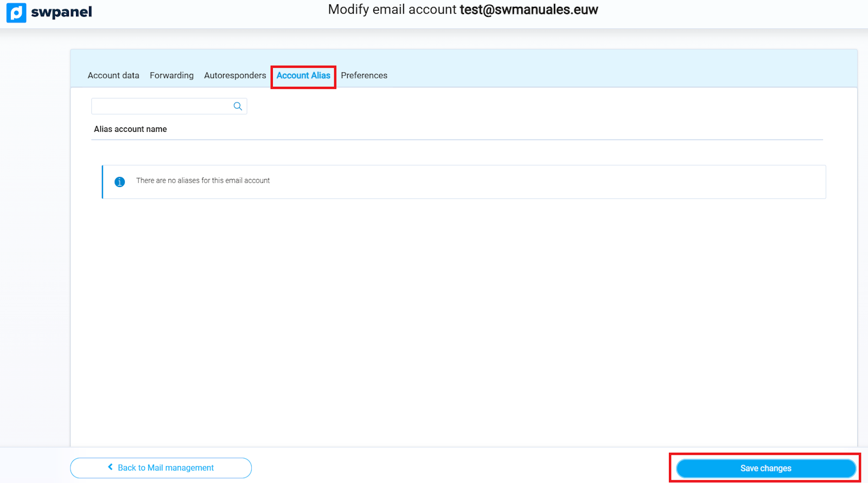The image size is (868, 483).
Task: Click the left chevron in Back button
Action: point(110,467)
